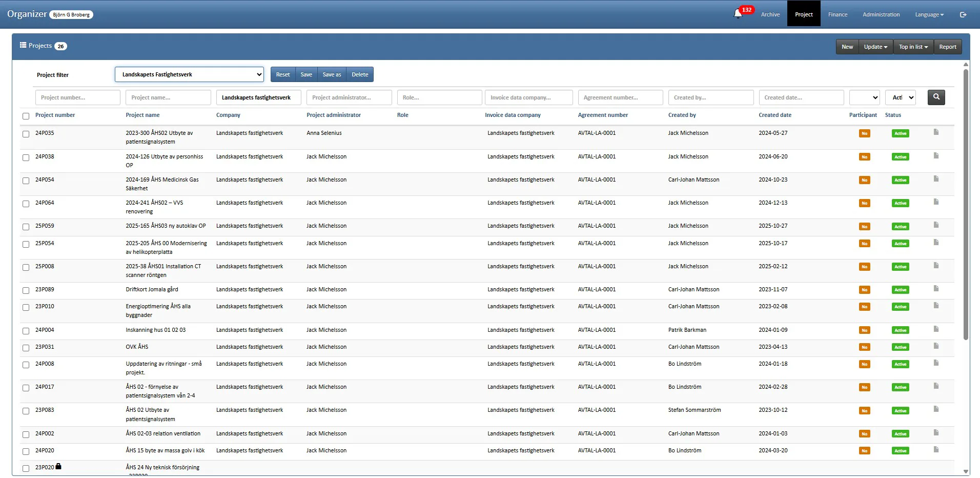Open the Archive menu item
Screen dimensions: 980x478
coord(770,14)
